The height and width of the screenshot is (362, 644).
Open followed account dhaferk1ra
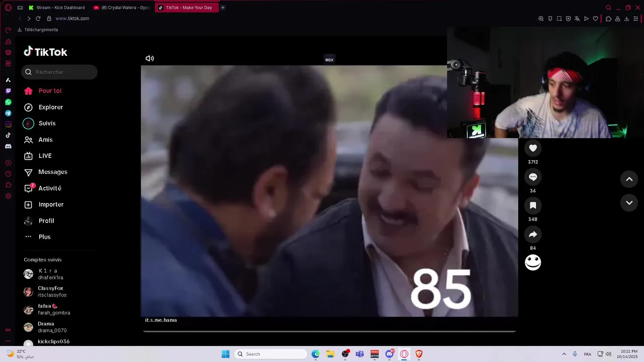coord(50,274)
